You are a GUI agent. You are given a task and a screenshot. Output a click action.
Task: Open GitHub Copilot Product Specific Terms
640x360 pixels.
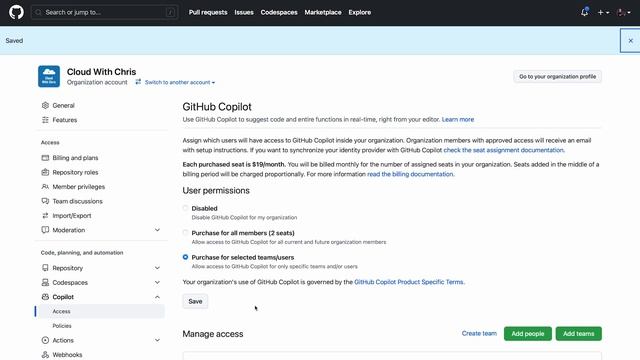[x=409, y=282]
